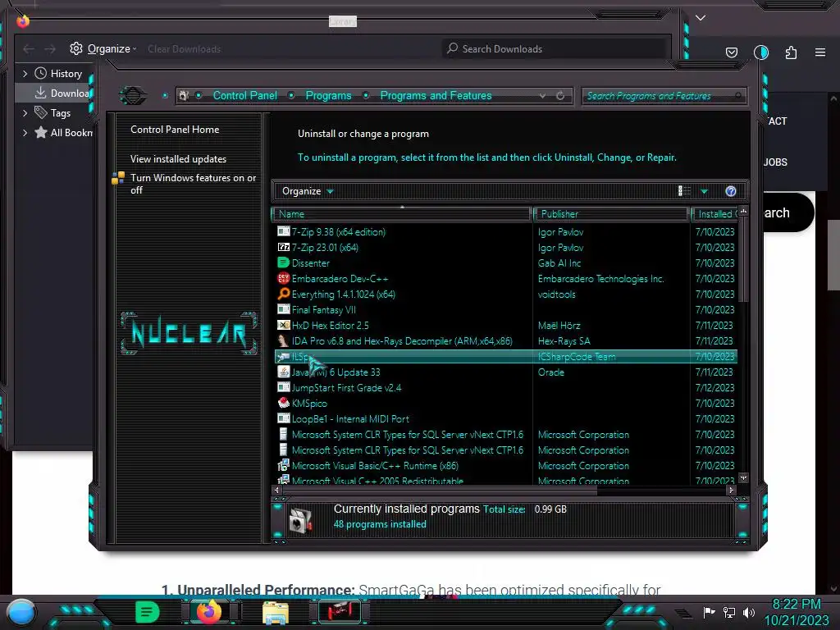Screen dimensions: 840x630
Task: Expand the All Bookmarks tree item
Action: pos(25,132)
